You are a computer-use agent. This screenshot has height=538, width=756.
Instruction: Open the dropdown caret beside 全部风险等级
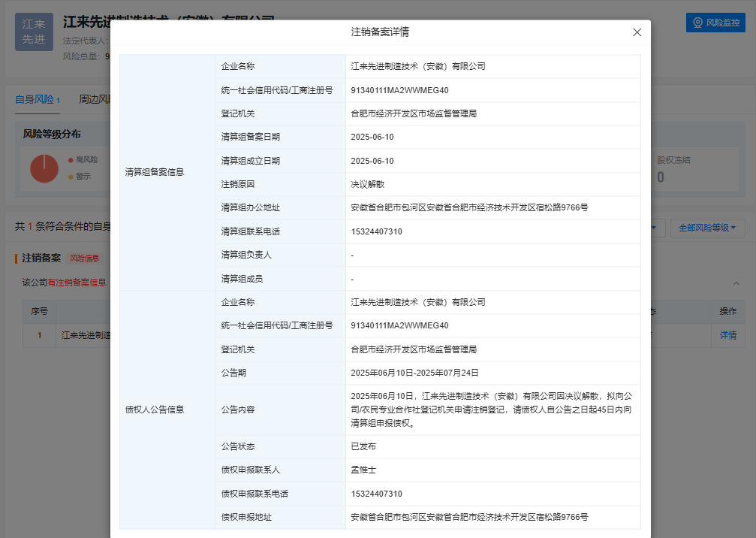pyautogui.click(x=733, y=228)
